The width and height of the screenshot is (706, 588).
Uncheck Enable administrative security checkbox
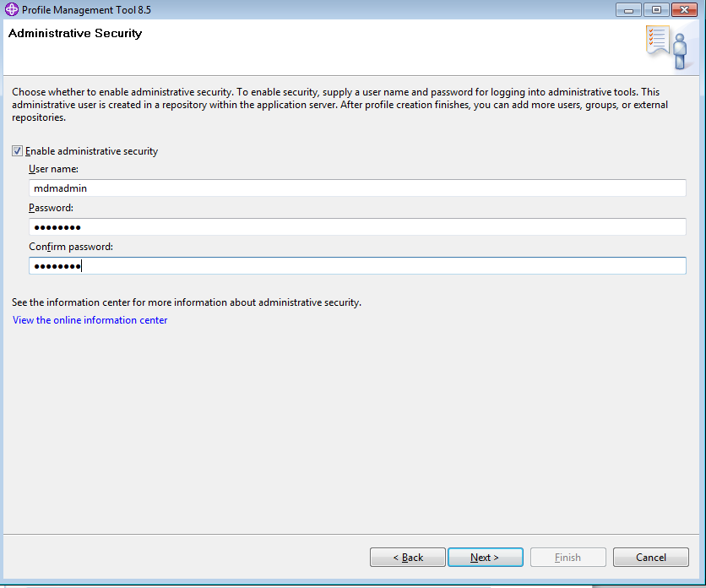tap(17, 151)
